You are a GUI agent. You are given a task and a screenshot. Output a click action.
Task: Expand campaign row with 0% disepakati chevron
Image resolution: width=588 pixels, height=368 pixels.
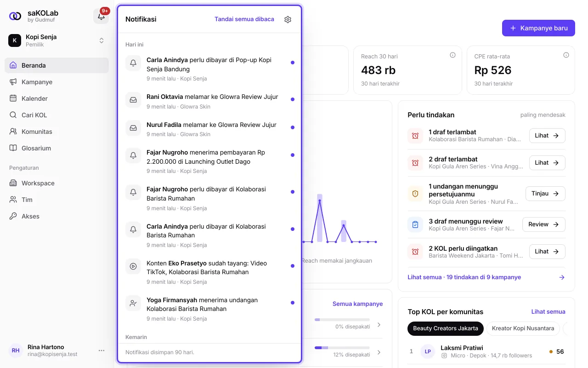(x=379, y=325)
